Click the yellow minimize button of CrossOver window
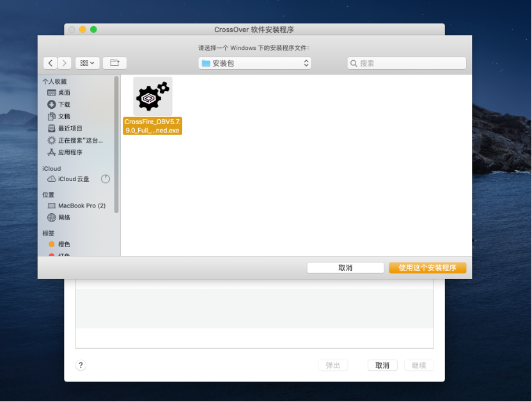 (x=82, y=29)
